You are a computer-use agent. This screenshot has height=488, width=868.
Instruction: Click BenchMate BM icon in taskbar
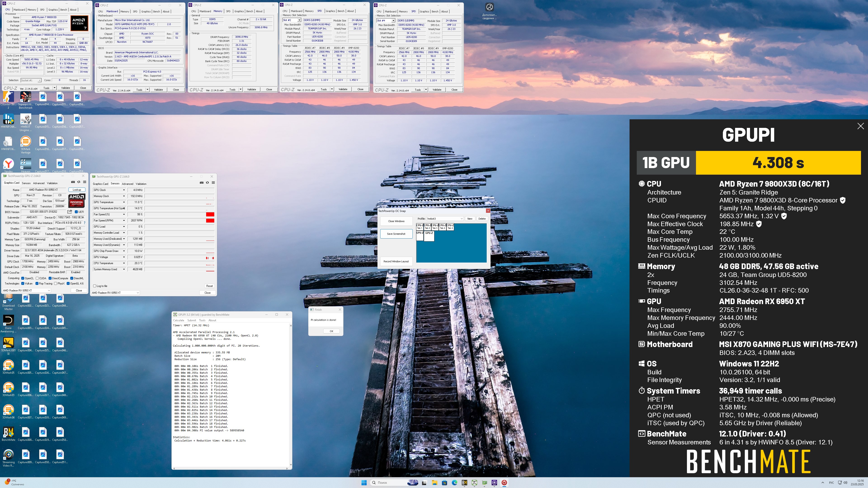(464, 483)
